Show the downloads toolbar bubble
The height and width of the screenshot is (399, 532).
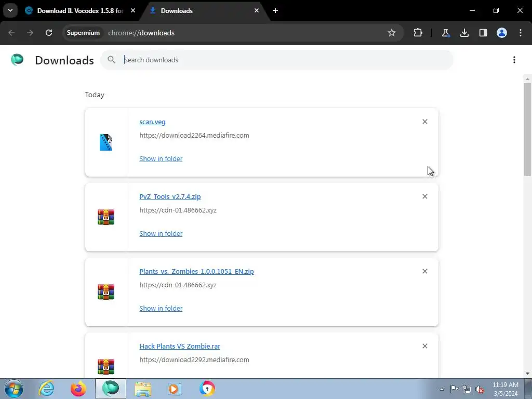coord(464,33)
